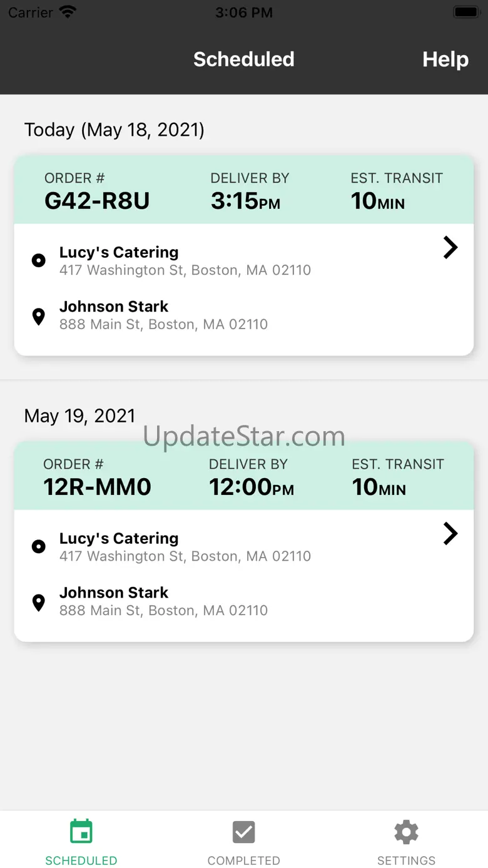
Task: Tap pickup circle icon for order G42-R8U
Action: (39, 260)
